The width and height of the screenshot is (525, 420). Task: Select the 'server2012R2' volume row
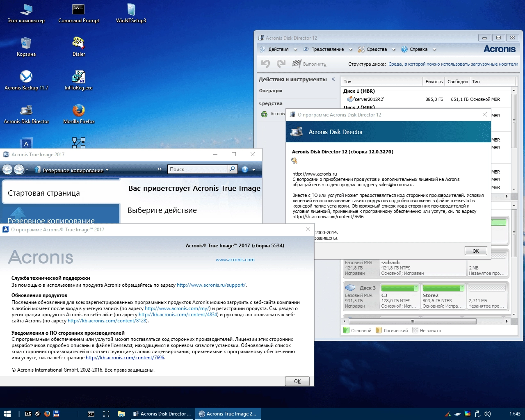click(427, 99)
